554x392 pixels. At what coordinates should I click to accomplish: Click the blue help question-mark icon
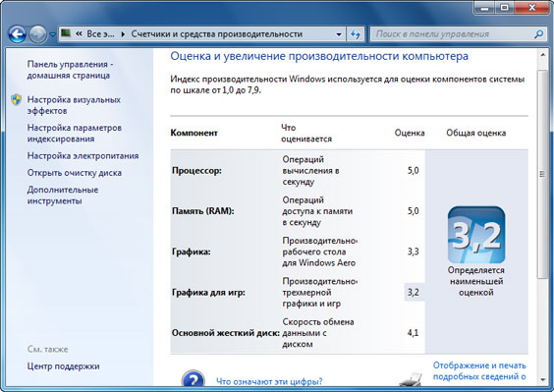pyautogui.click(x=193, y=379)
